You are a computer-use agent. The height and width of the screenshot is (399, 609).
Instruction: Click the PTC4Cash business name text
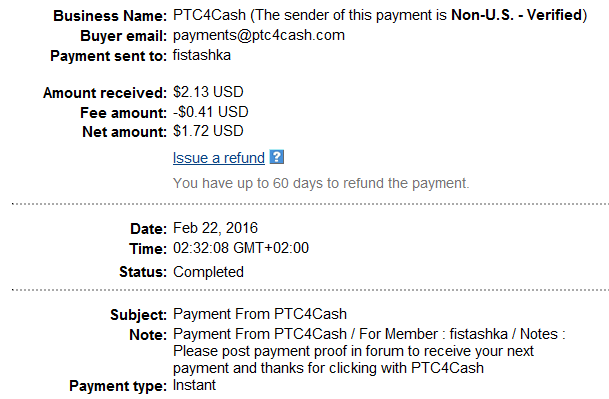tap(209, 15)
